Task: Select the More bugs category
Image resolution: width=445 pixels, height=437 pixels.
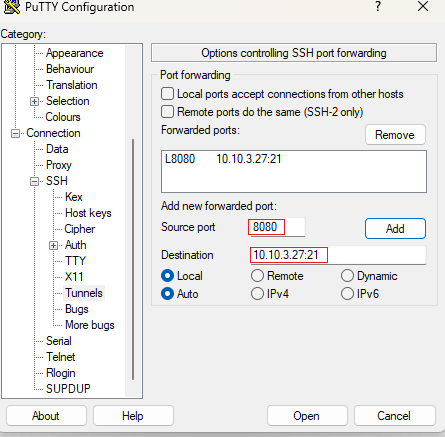Action: point(90,325)
